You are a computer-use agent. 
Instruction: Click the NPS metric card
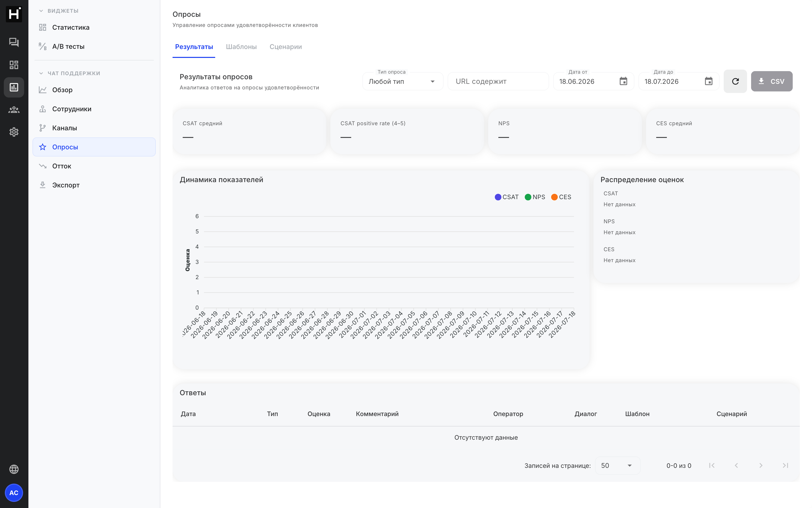[x=565, y=131]
